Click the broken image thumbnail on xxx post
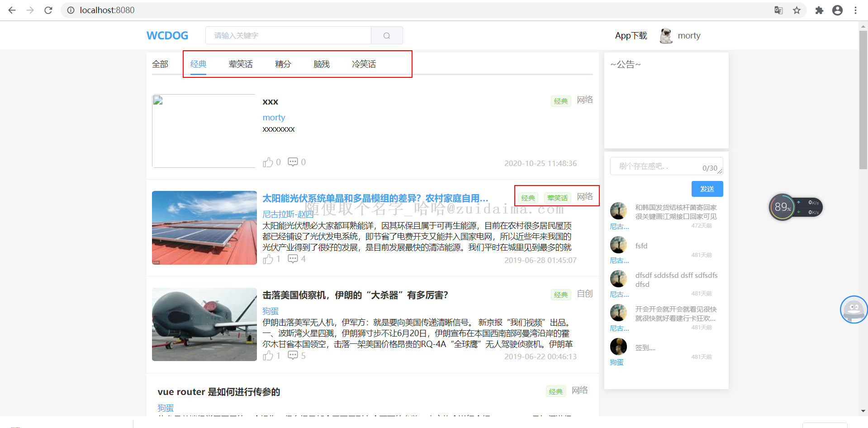This screenshot has width=868, height=428. [204, 131]
